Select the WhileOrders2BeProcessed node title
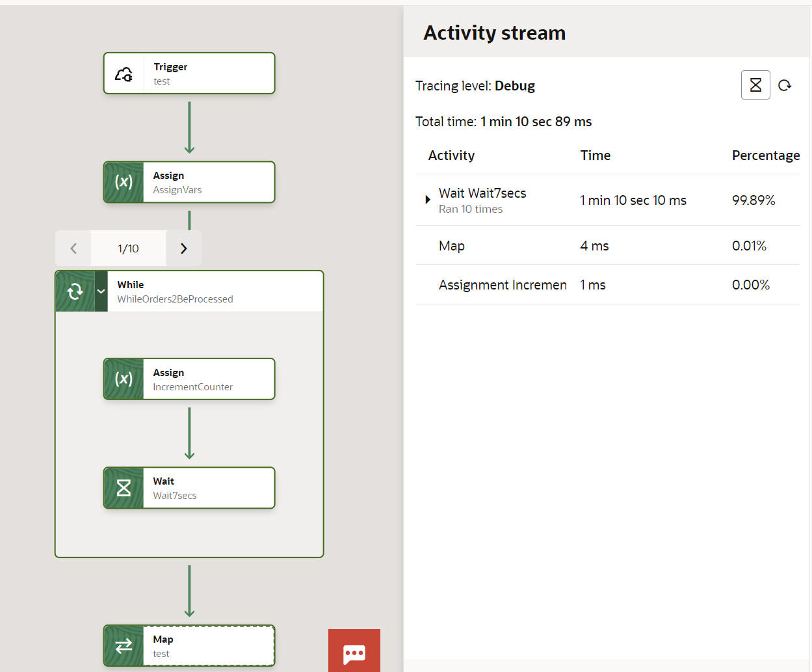Screen dimensions: 812x672 click(x=175, y=299)
